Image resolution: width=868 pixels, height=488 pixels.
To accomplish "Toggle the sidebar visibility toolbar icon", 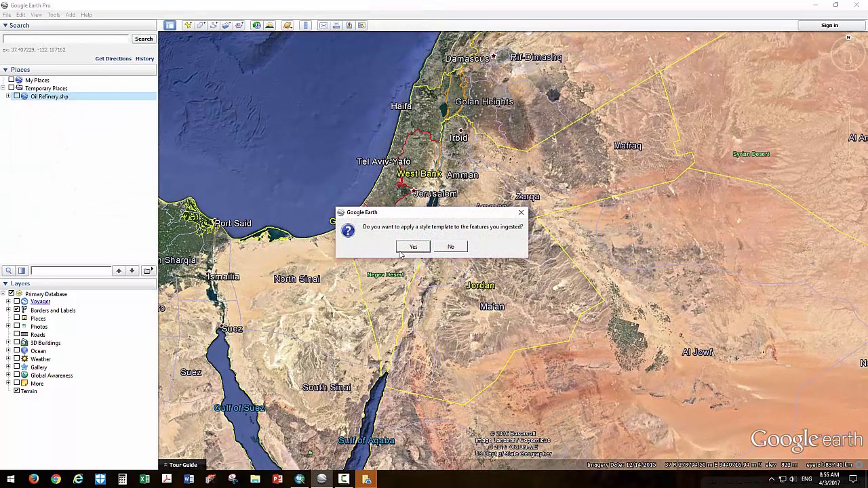I will (170, 26).
